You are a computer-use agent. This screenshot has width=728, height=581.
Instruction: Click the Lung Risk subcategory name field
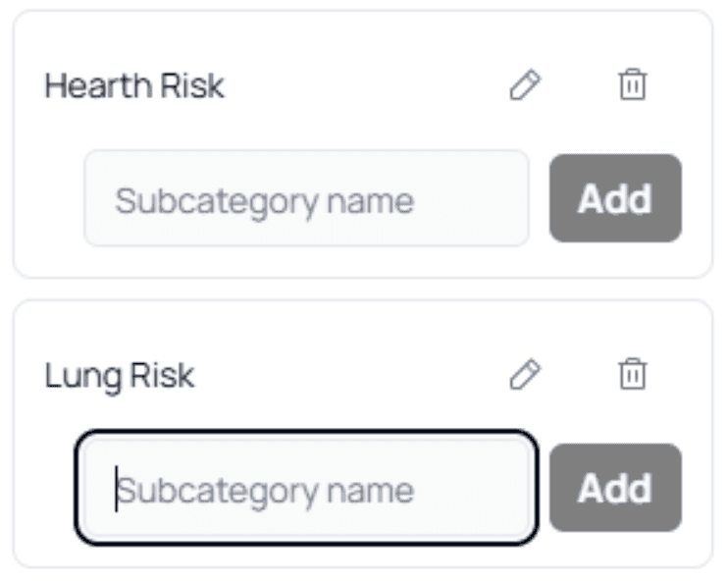(306, 488)
